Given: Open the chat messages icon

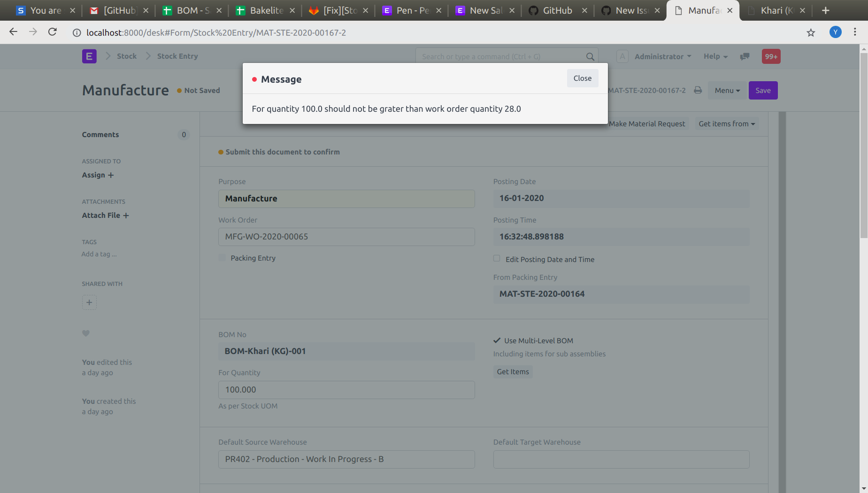Looking at the screenshot, I should pyautogui.click(x=745, y=56).
